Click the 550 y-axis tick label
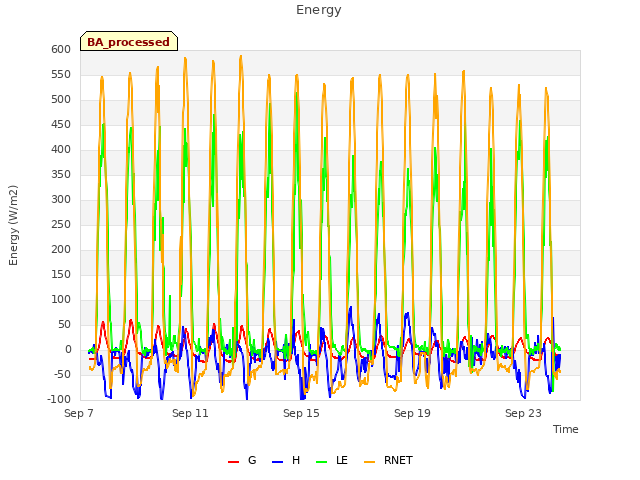The height and width of the screenshot is (480, 640). (61, 74)
